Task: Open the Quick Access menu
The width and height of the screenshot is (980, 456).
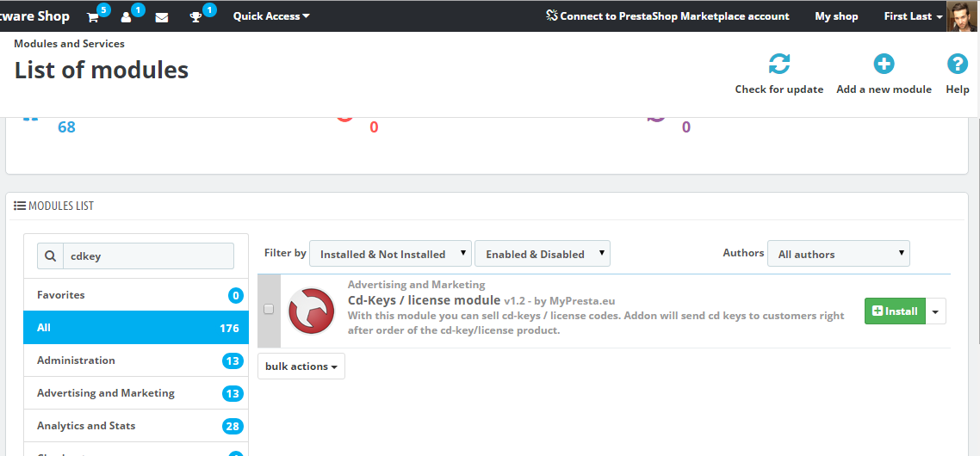Action: (x=271, y=16)
